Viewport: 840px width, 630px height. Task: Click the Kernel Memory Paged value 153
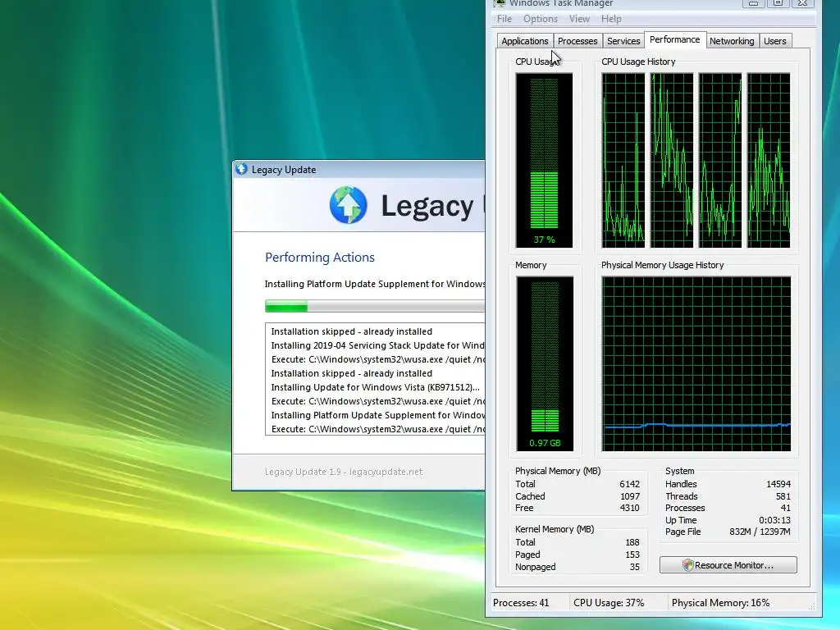[x=632, y=555]
